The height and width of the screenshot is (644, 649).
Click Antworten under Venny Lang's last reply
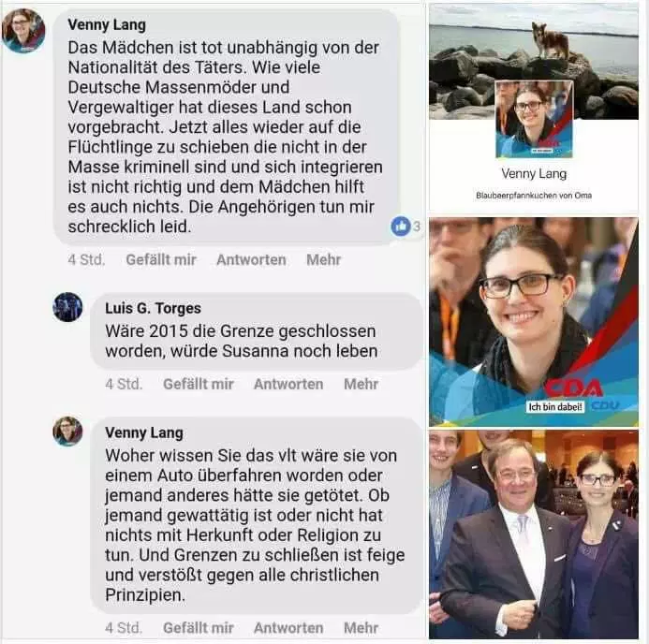pos(288,628)
